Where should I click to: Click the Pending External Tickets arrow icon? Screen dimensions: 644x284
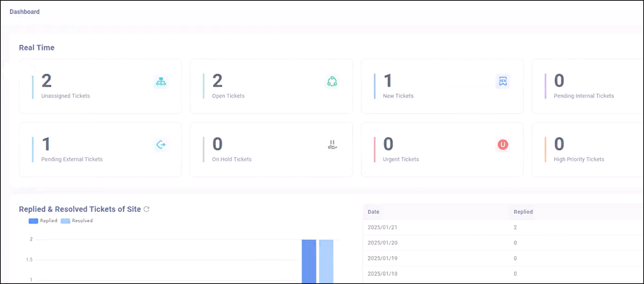[x=161, y=145]
